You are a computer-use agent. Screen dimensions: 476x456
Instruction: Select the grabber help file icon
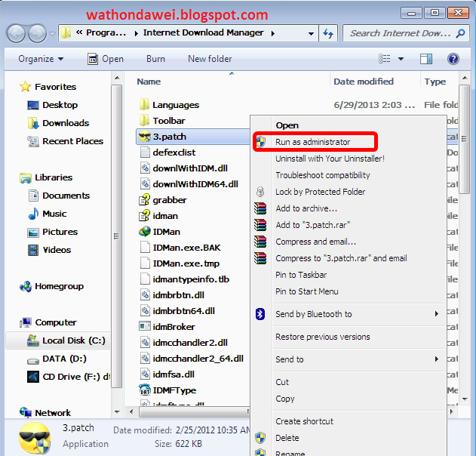pyautogui.click(x=145, y=200)
